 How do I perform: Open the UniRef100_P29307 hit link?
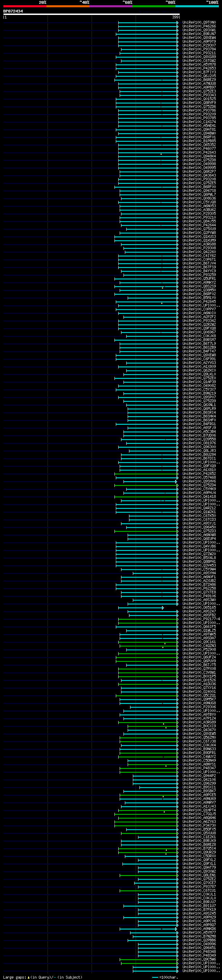point(199,45)
